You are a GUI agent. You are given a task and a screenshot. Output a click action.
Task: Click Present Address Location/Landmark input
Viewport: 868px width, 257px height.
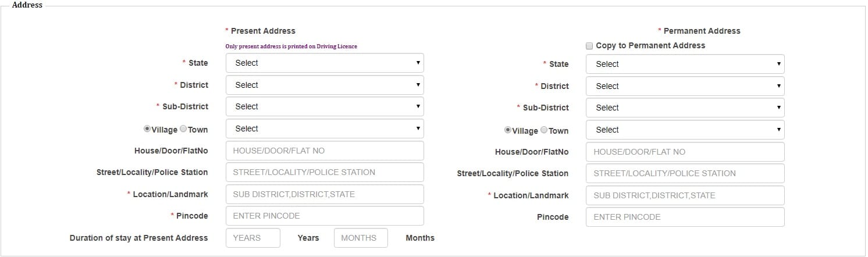pos(325,194)
